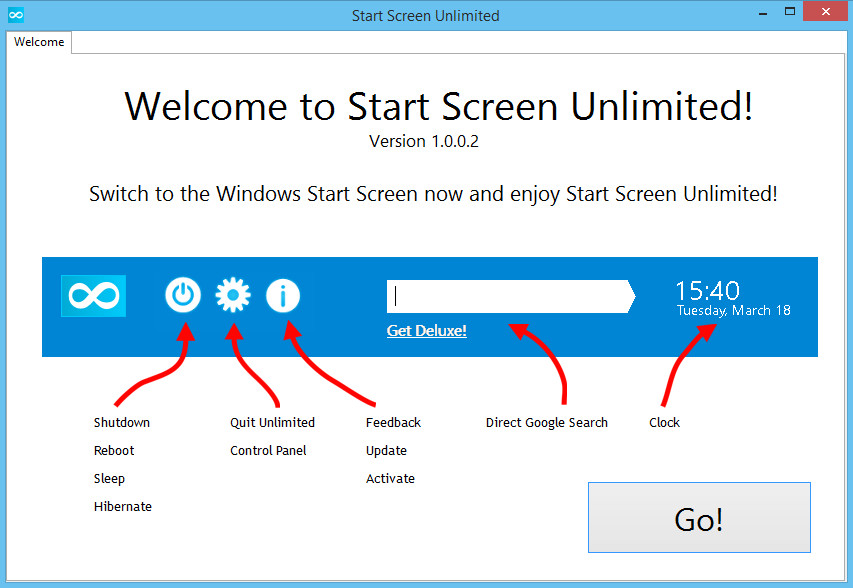Click the Direct Google Search caption
The width and height of the screenshot is (853, 588).
point(547,423)
